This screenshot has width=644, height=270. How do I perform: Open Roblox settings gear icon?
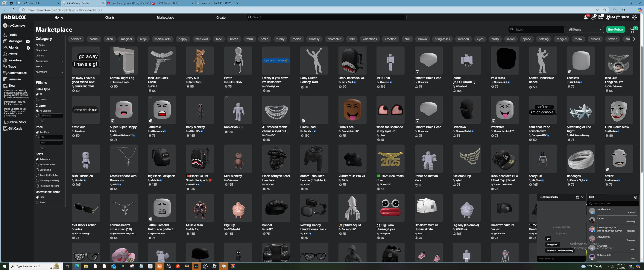634,17
